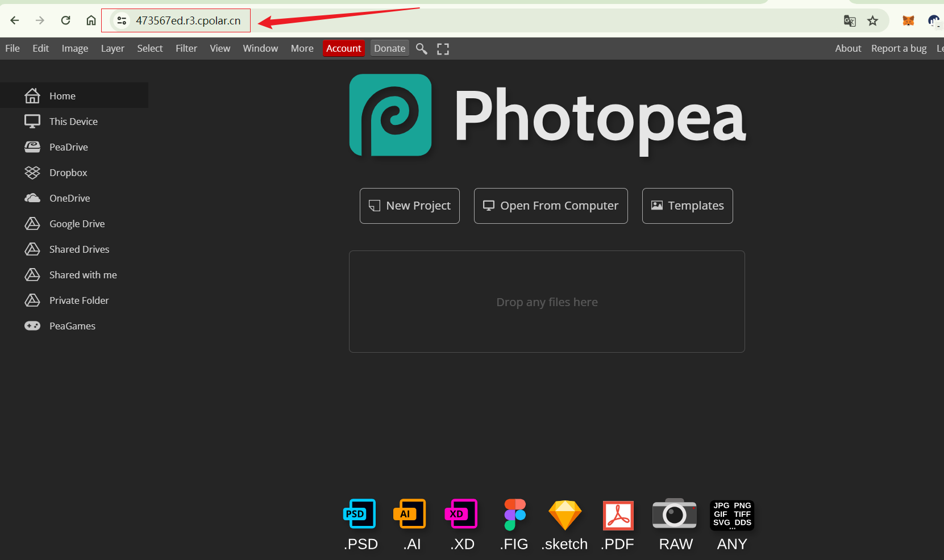Toggle fullscreen mode icon
The image size is (944, 560).
pyautogui.click(x=443, y=49)
